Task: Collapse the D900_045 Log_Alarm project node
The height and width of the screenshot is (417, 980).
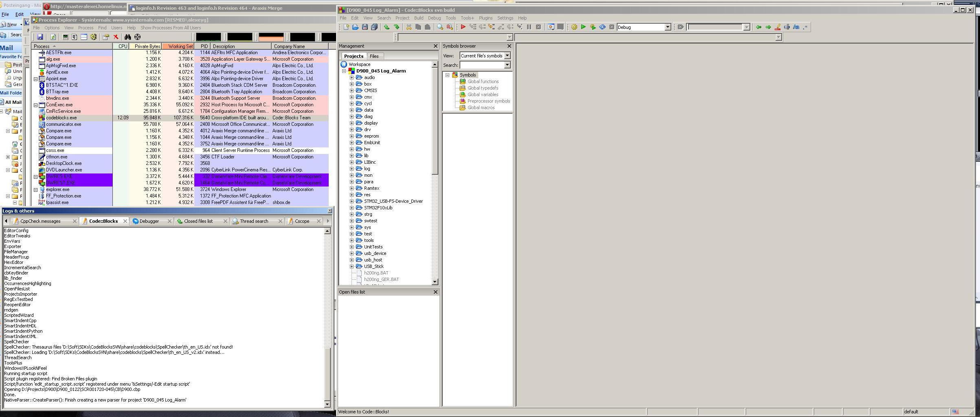Action: coord(344,71)
